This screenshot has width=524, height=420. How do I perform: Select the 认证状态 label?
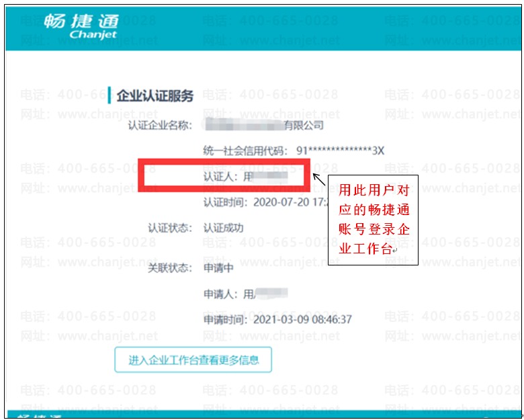click(170, 228)
